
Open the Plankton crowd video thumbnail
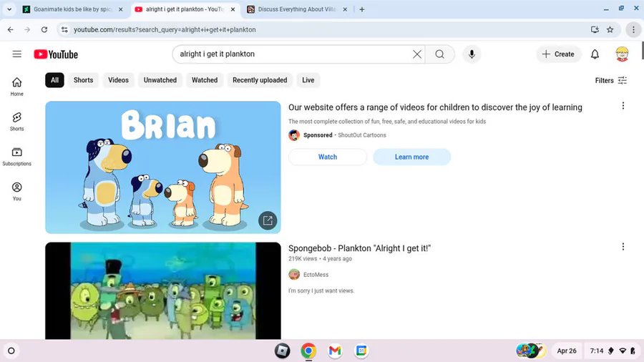[x=163, y=290]
